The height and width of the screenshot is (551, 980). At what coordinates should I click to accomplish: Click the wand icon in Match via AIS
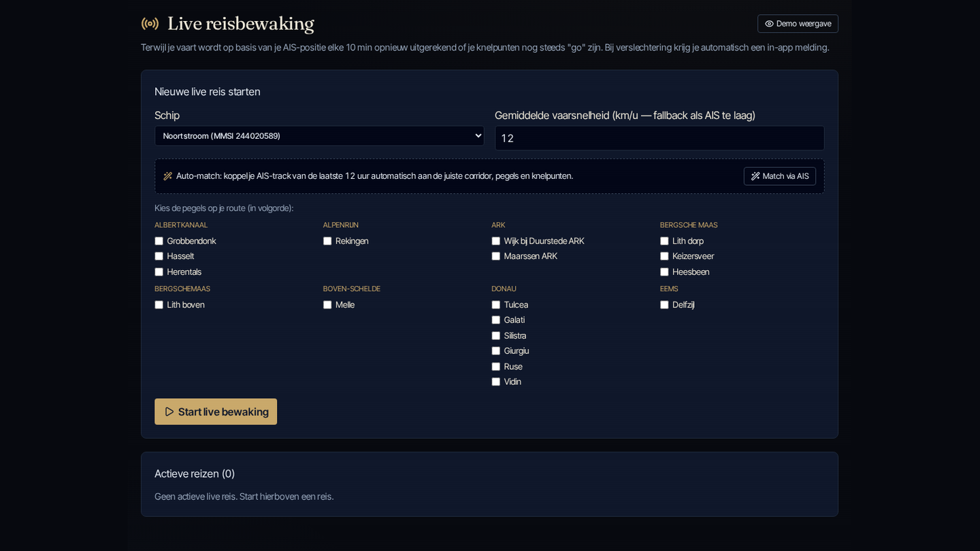(x=755, y=176)
